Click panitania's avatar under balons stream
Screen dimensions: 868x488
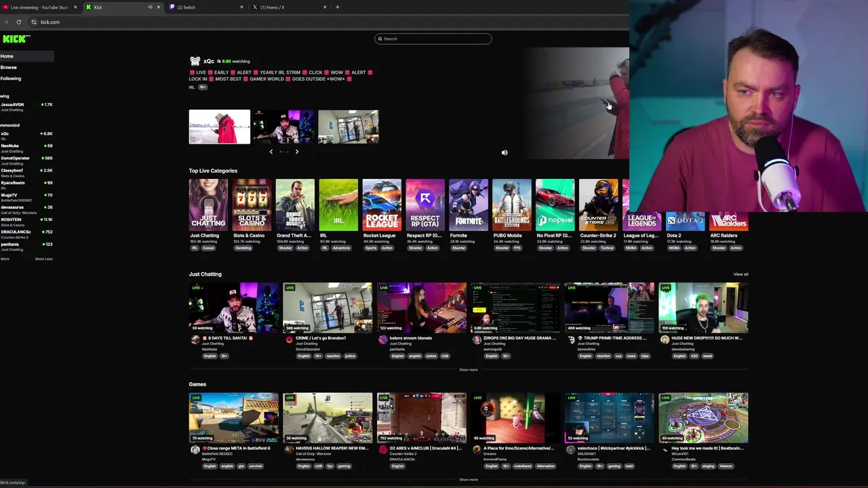point(383,340)
